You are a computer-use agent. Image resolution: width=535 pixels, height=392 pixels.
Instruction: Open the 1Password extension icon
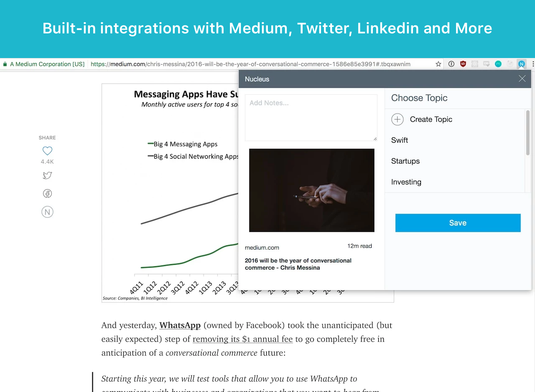(x=451, y=64)
